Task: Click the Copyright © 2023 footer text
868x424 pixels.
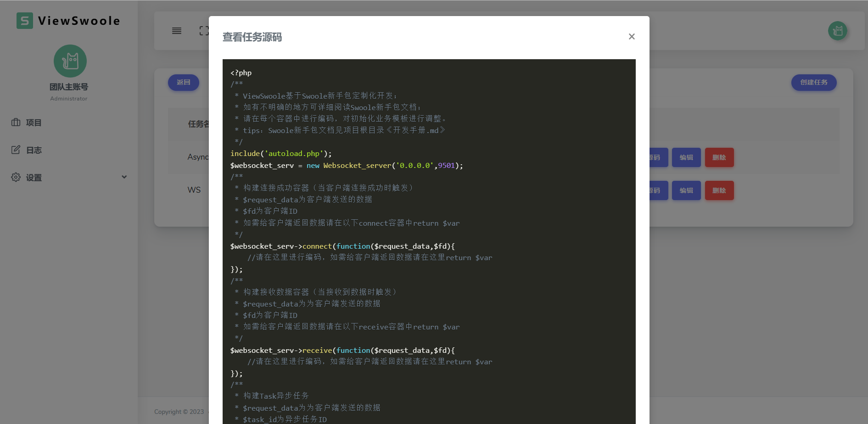Action: tap(179, 412)
